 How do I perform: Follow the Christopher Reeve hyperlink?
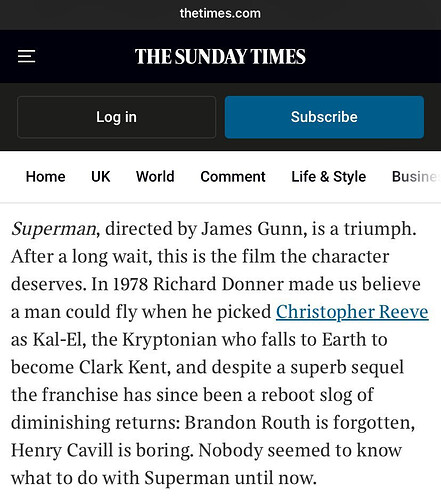click(x=352, y=312)
